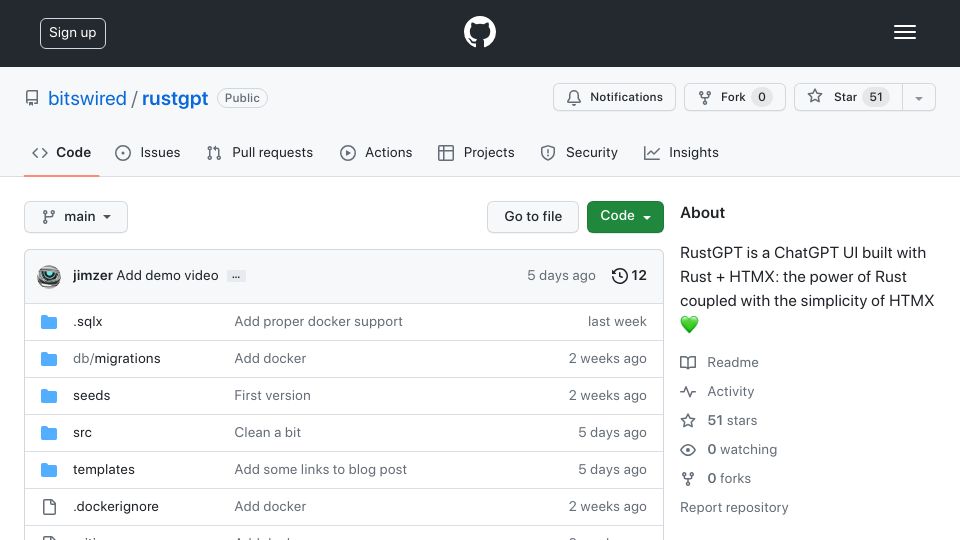Click folder icon next to templates

click(49, 470)
